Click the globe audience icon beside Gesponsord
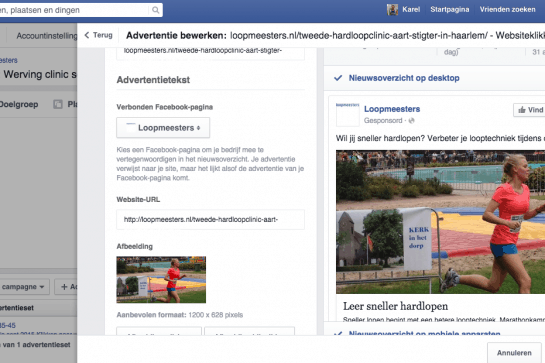Image resolution: width=545 pixels, height=363 pixels. [412, 121]
